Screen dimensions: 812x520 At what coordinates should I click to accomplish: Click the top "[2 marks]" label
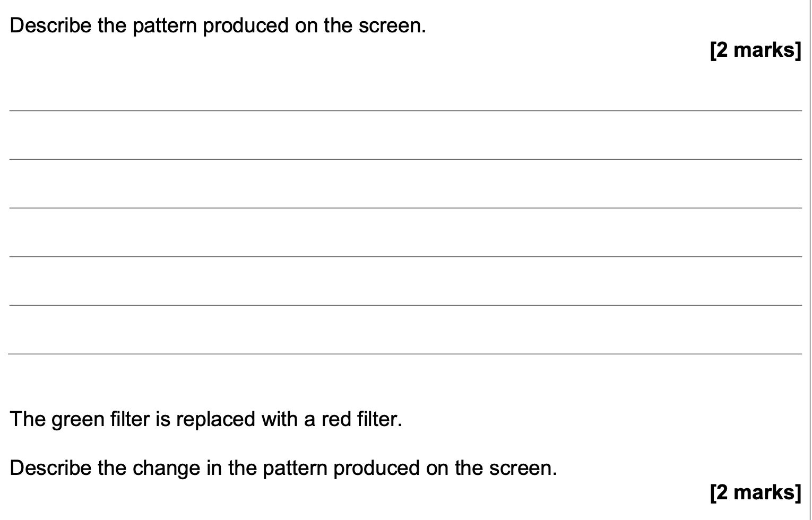point(755,50)
